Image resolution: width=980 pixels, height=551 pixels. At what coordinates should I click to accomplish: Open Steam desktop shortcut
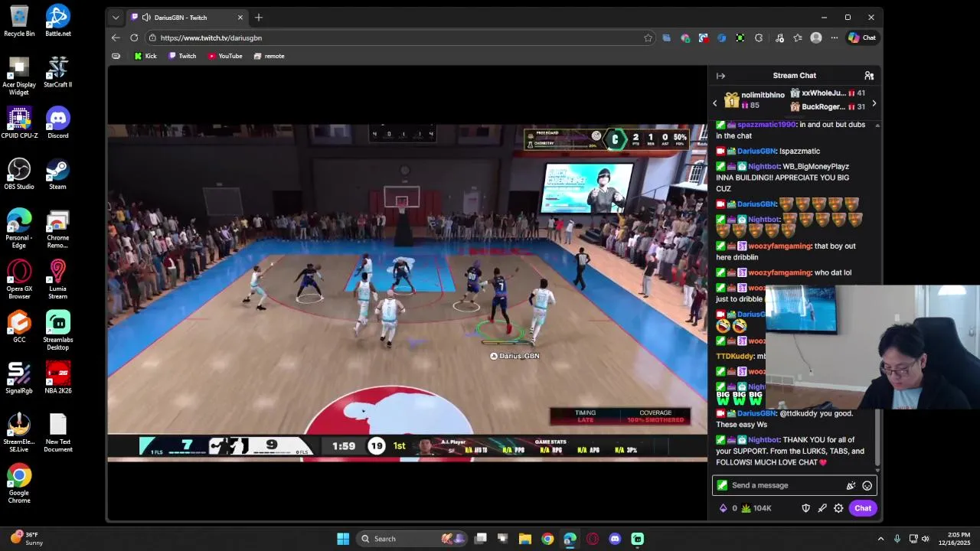click(57, 174)
